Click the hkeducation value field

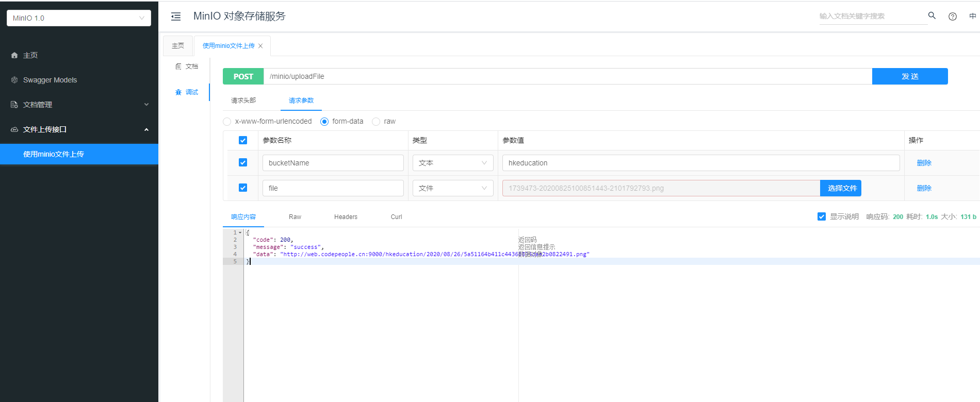701,163
